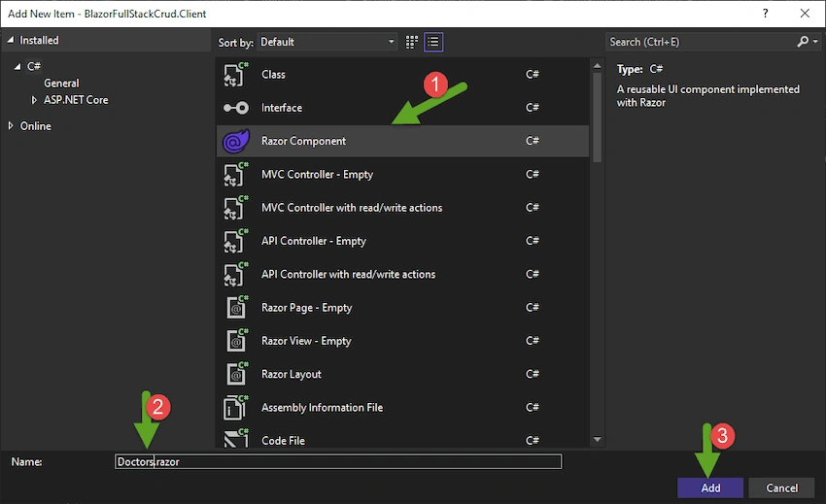Click the search magnifier icon
This screenshot has height=504, width=826.
(803, 42)
